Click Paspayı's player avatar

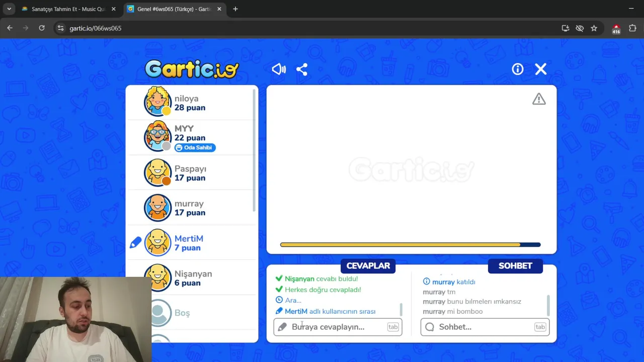(158, 172)
